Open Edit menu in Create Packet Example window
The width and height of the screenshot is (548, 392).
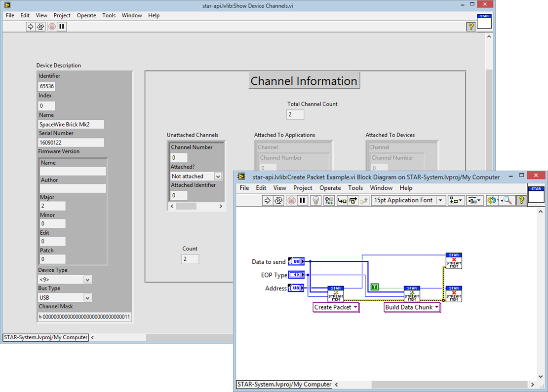click(261, 188)
